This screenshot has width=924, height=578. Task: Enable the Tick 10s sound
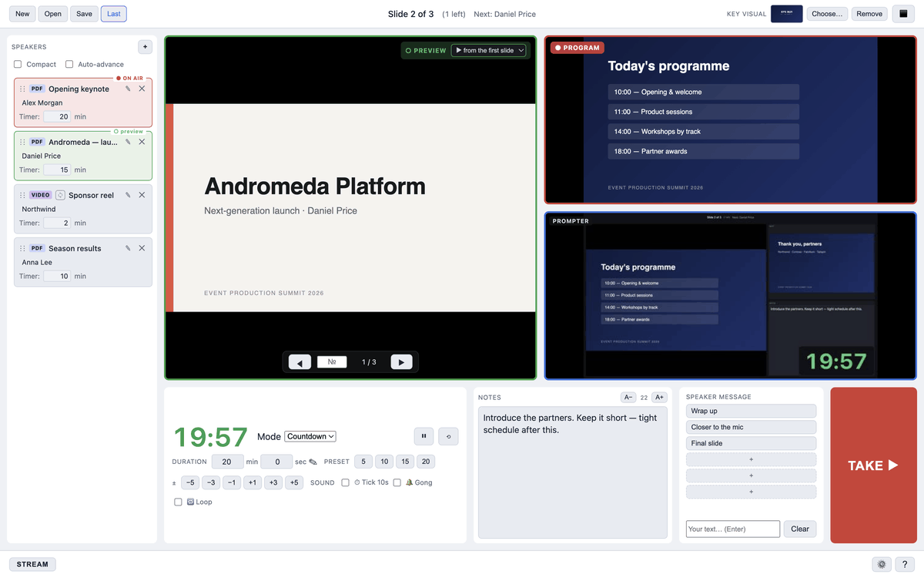pos(346,482)
